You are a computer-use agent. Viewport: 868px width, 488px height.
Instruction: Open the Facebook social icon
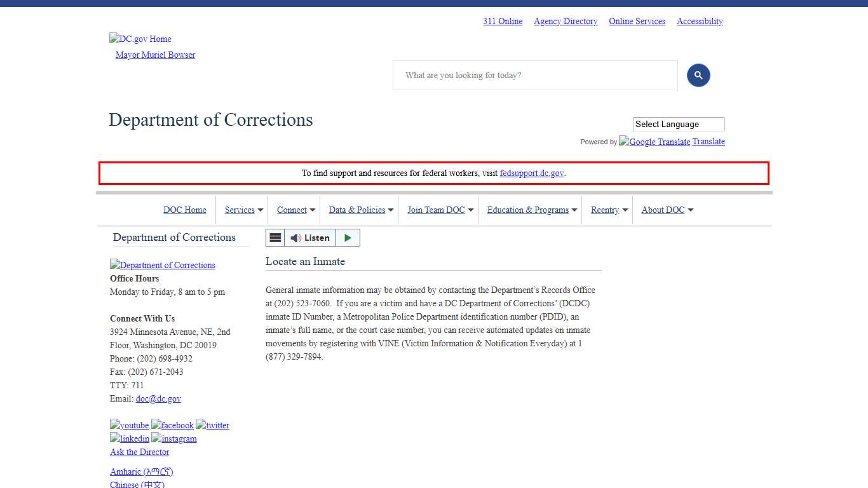click(172, 425)
